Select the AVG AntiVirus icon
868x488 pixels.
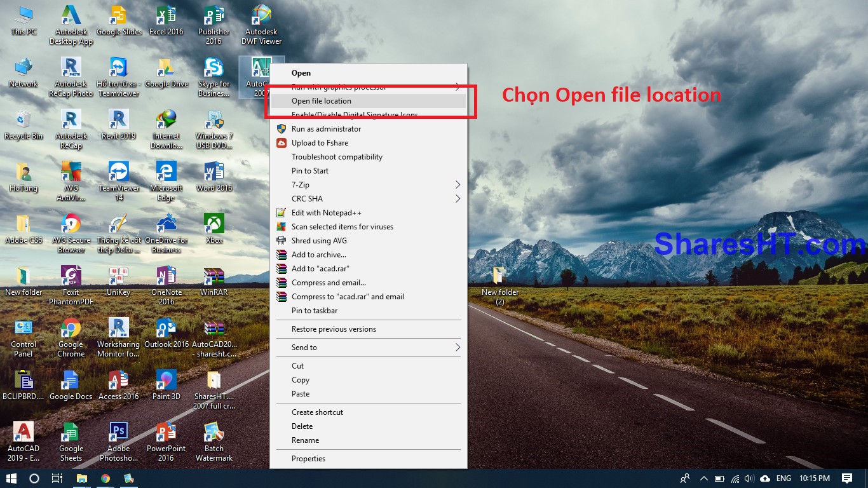tap(71, 182)
